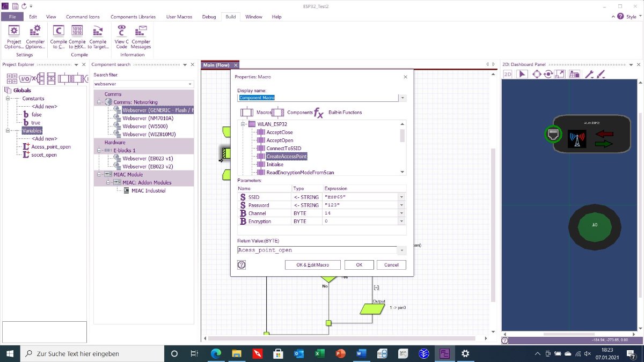
Task: Open the File menu
Action: pos(12,17)
